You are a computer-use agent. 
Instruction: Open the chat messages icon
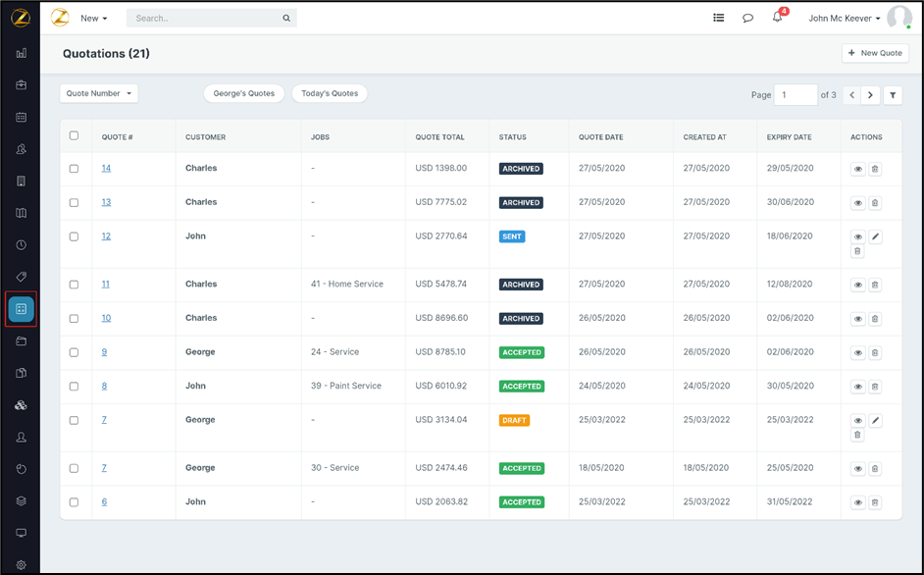pyautogui.click(x=747, y=18)
